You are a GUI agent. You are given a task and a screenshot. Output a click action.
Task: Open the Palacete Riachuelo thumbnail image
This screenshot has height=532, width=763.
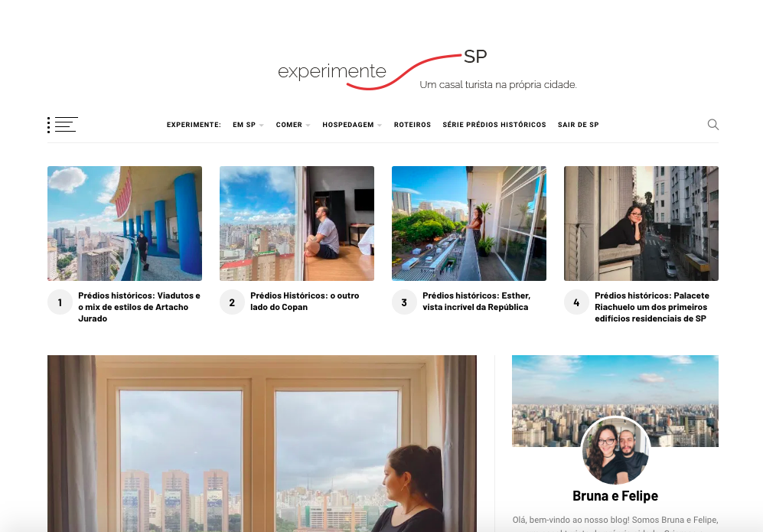click(x=641, y=224)
